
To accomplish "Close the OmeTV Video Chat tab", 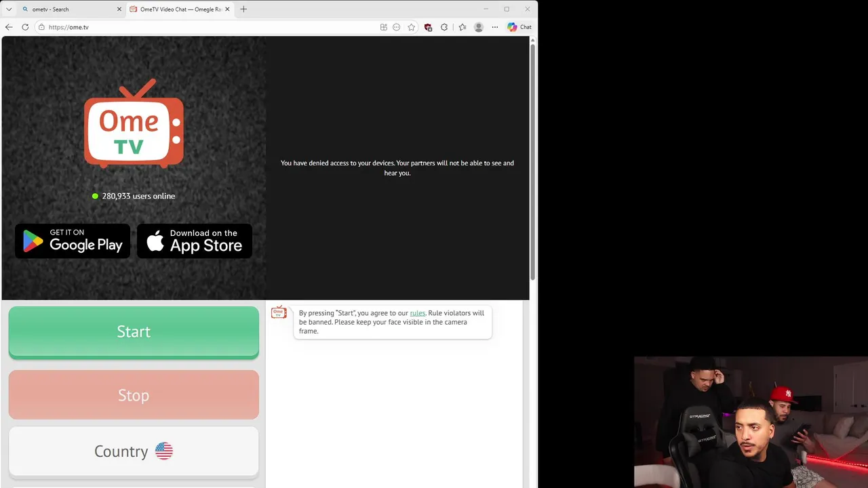I will (x=227, y=9).
